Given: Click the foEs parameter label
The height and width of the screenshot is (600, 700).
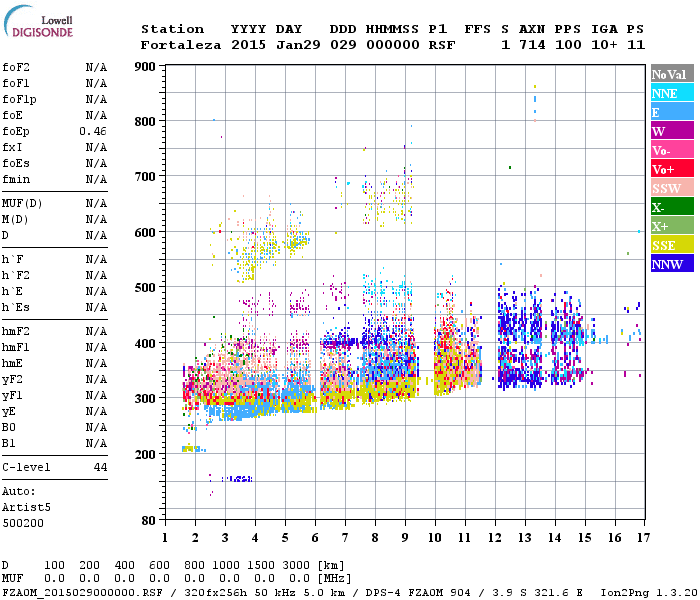Looking at the screenshot, I should tap(16, 163).
